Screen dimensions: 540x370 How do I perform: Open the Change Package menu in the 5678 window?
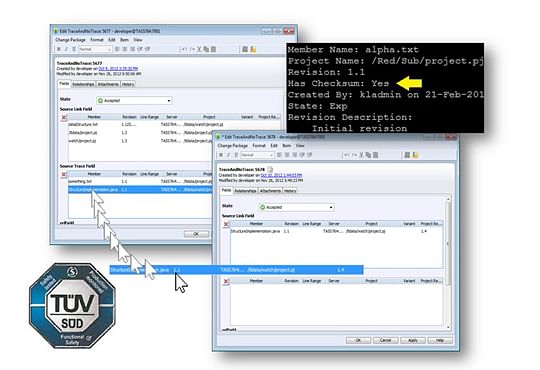click(232, 146)
